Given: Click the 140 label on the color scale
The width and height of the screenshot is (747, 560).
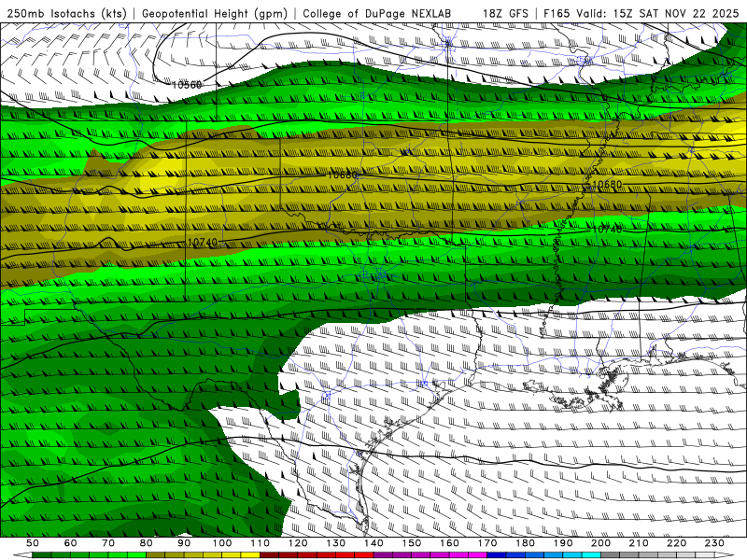Looking at the screenshot, I should [373, 543].
